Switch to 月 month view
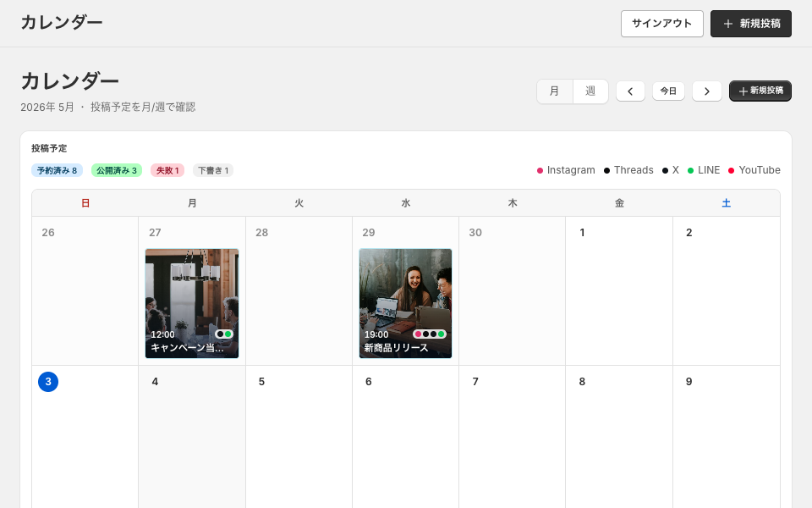 click(x=555, y=91)
